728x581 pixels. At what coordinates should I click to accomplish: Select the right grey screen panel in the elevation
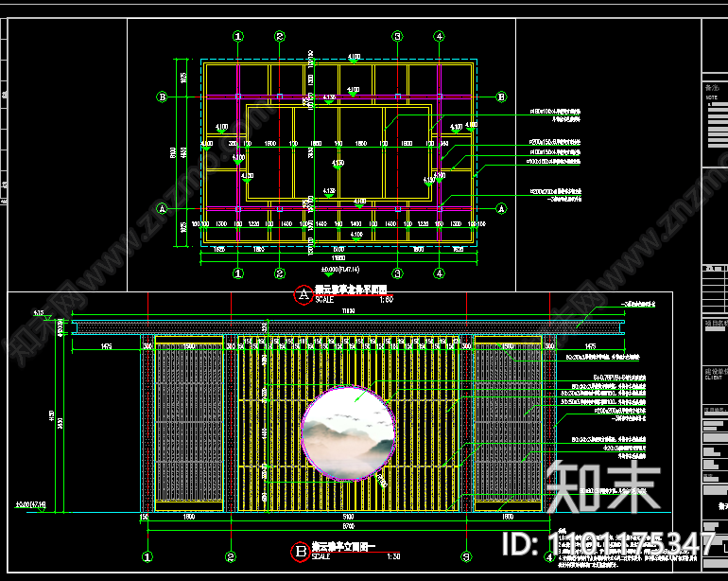[x=508, y=424]
